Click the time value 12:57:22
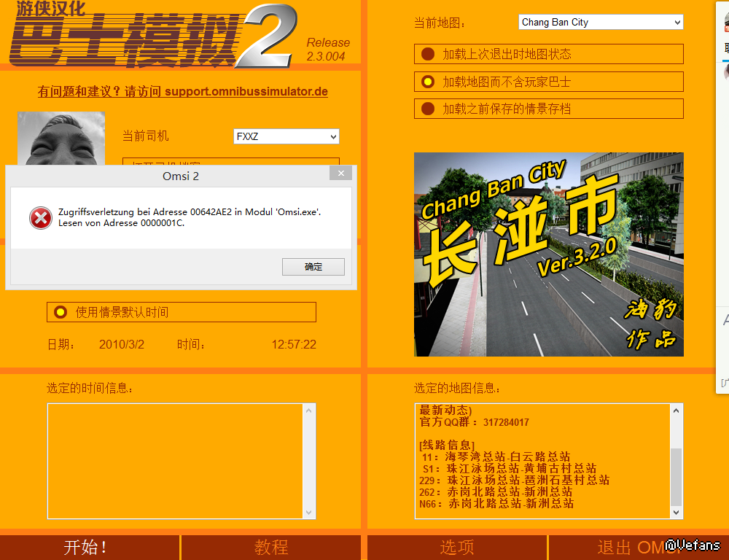The width and height of the screenshot is (729, 560). pos(294,344)
